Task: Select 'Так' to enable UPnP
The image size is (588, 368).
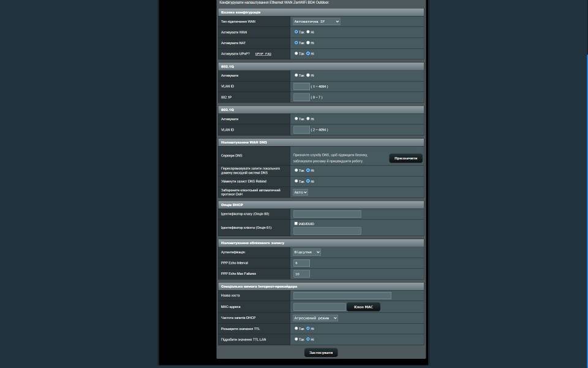Action: tap(296, 53)
